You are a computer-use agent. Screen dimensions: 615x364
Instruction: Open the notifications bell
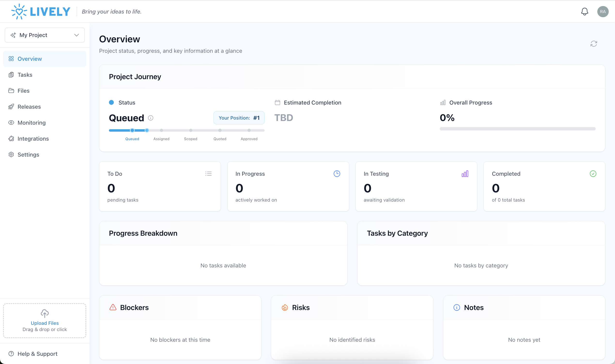coord(585,12)
